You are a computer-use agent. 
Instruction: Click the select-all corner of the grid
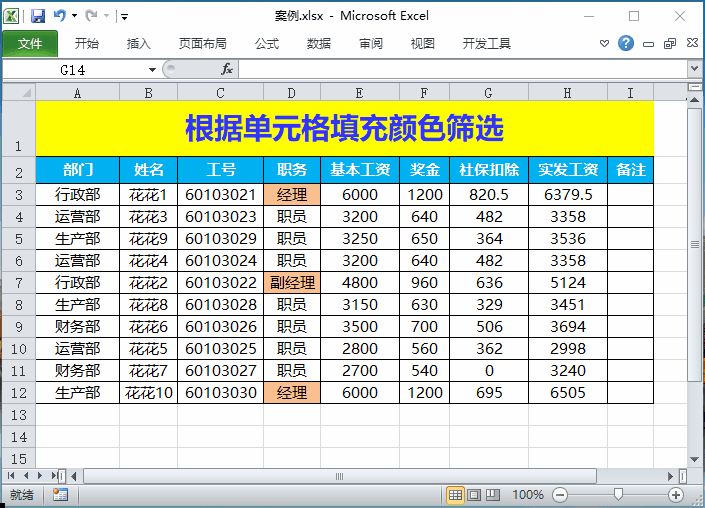(18, 92)
